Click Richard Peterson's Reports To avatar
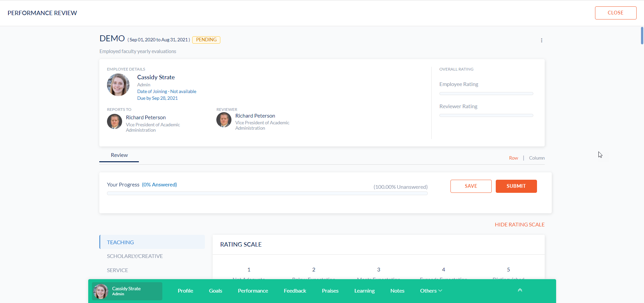Screen dimensions: 644x303 [114, 122]
